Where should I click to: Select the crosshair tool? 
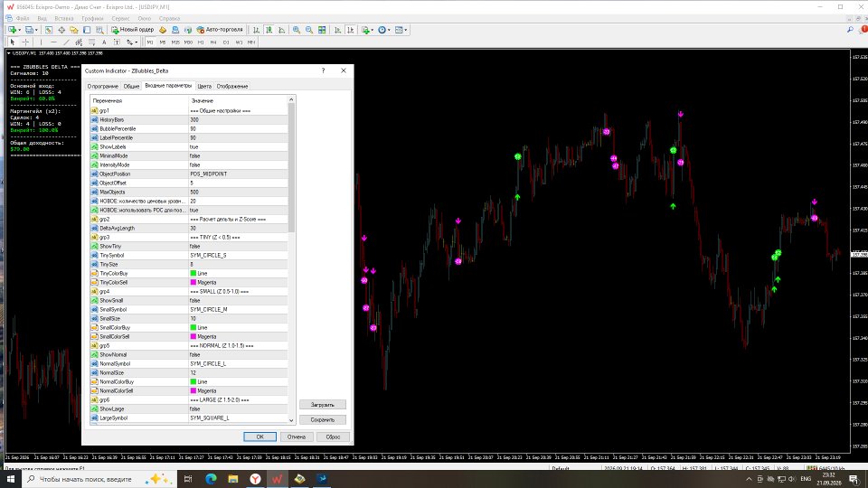[25, 42]
